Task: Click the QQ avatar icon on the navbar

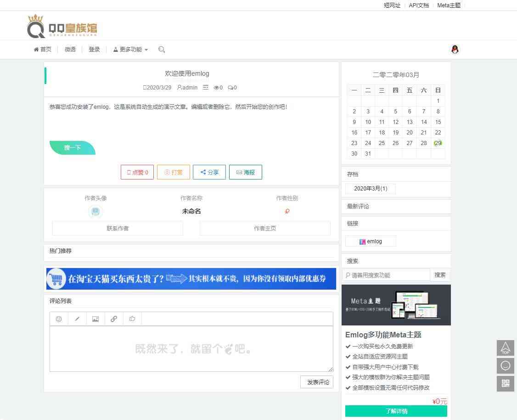Action: tap(455, 49)
